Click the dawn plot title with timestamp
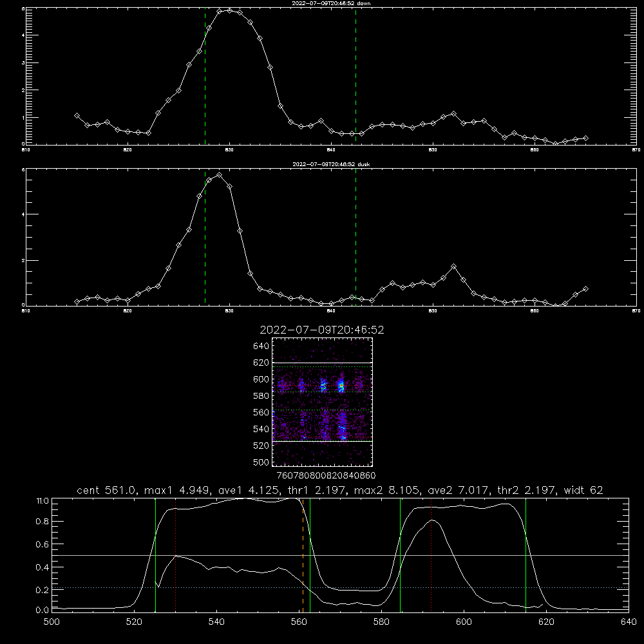The image size is (644, 644). click(331, 3)
